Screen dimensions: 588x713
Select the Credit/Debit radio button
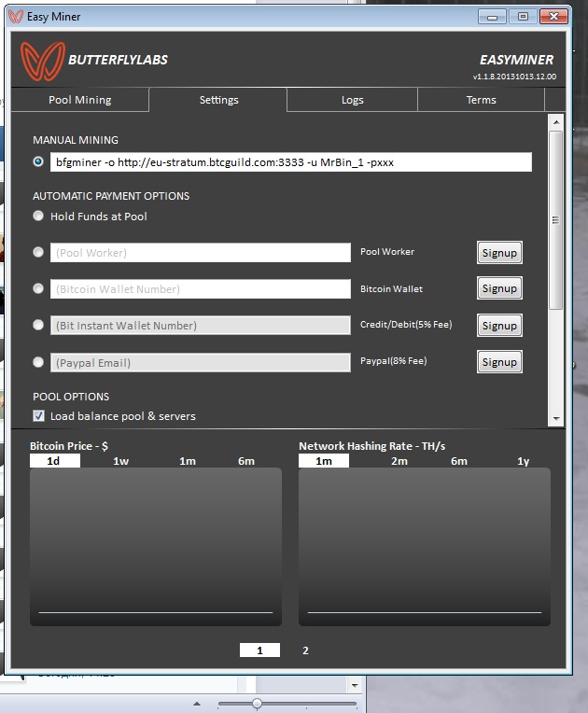click(x=38, y=325)
